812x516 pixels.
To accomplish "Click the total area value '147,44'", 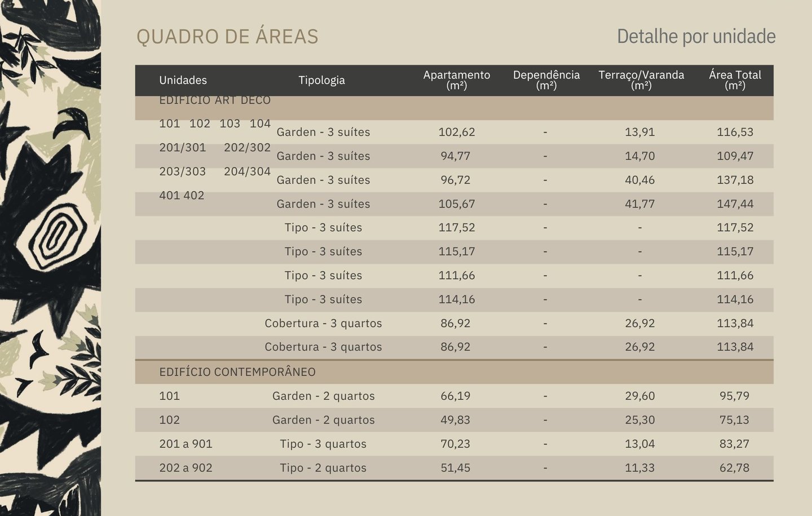I will [735, 204].
